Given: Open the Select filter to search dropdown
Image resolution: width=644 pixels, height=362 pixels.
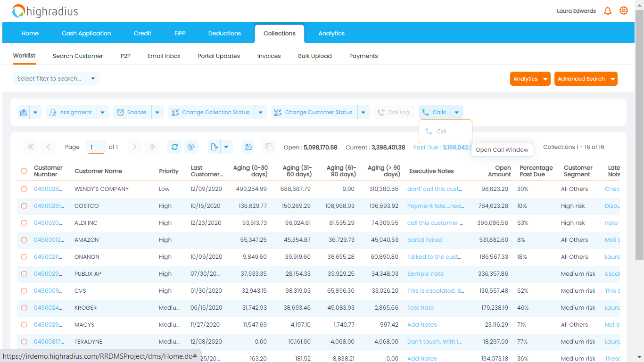Looking at the screenshot, I should [x=56, y=78].
